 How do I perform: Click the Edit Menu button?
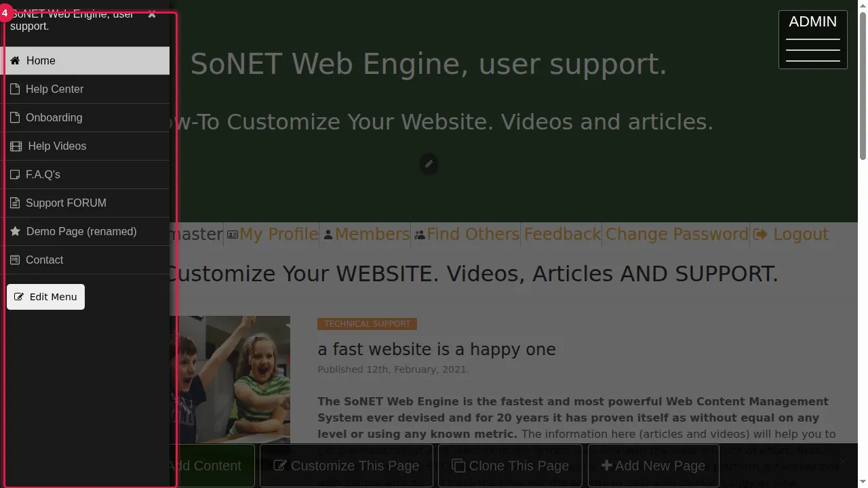[45, 297]
